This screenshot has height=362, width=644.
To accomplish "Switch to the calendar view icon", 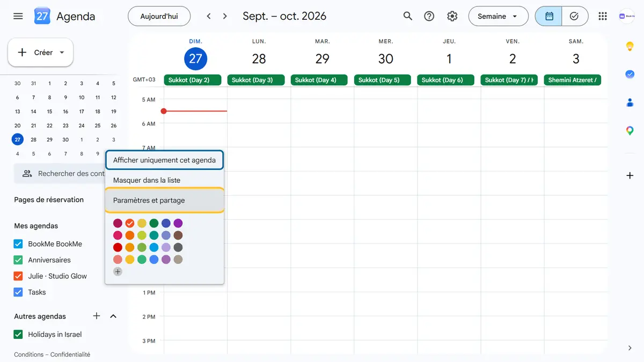I will click(x=548, y=16).
